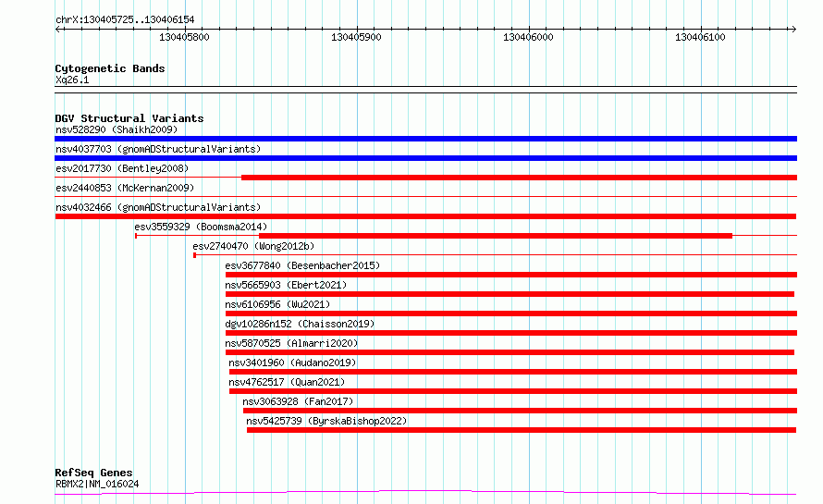Select the blue nsv4037703 variant bar
823x504 pixels.
(425, 158)
